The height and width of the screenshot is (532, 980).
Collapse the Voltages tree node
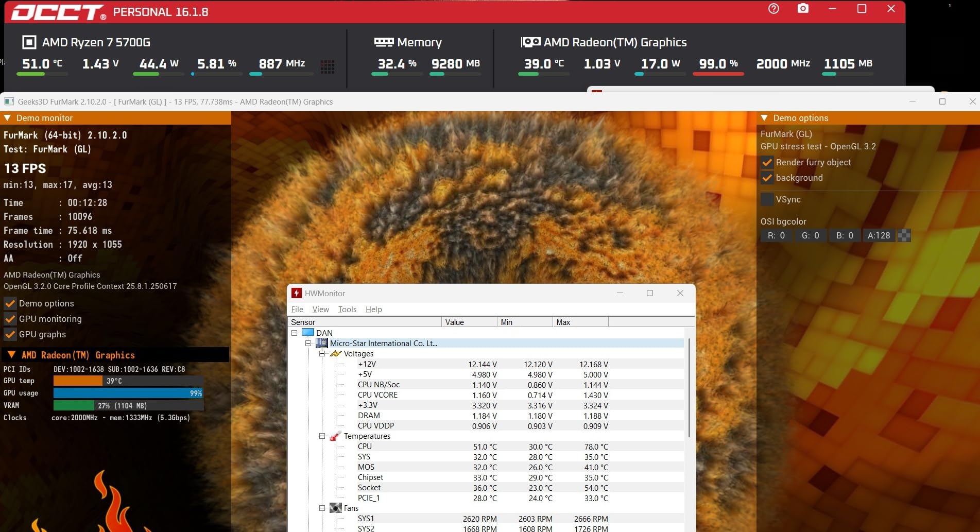tap(322, 353)
